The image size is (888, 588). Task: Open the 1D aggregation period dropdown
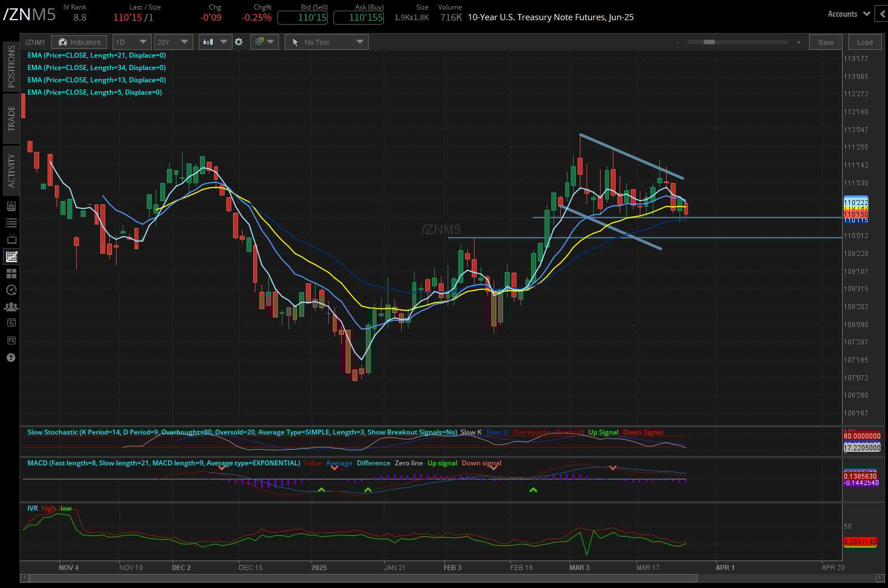pos(132,42)
